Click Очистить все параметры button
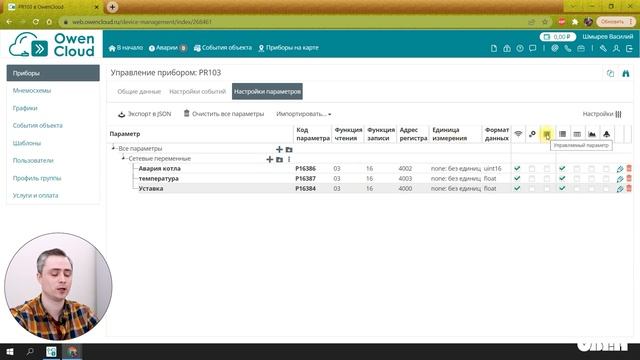This screenshot has height=360, width=640. pos(224,114)
